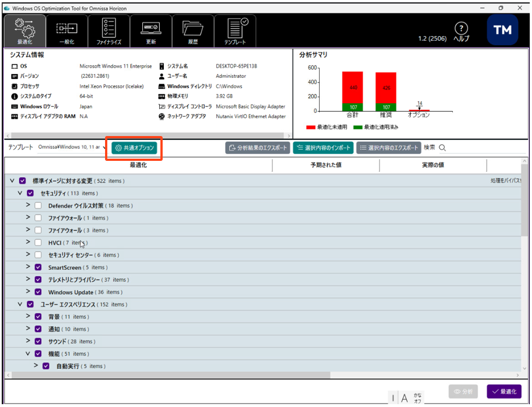
Task: Expand Defender ウイルス対策 row
Action: (28, 205)
